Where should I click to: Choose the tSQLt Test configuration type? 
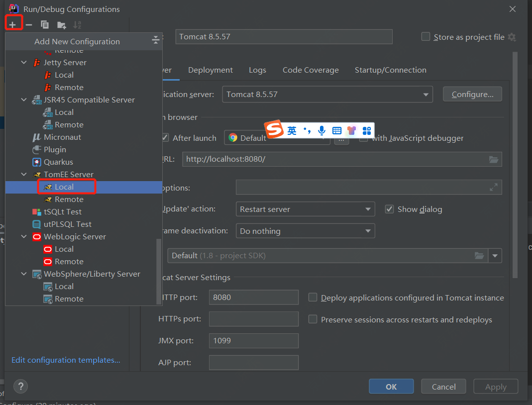pos(62,212)
